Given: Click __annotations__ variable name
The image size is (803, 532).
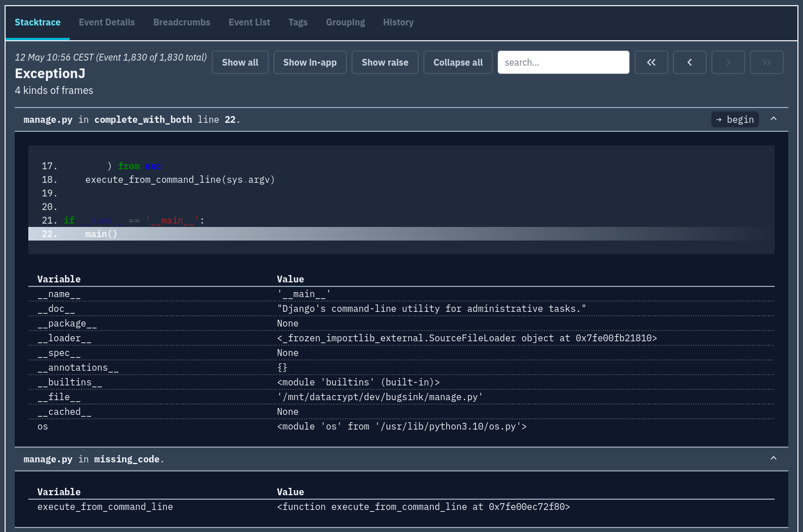Looking at the screenshot, I should [x=78, y=367].
